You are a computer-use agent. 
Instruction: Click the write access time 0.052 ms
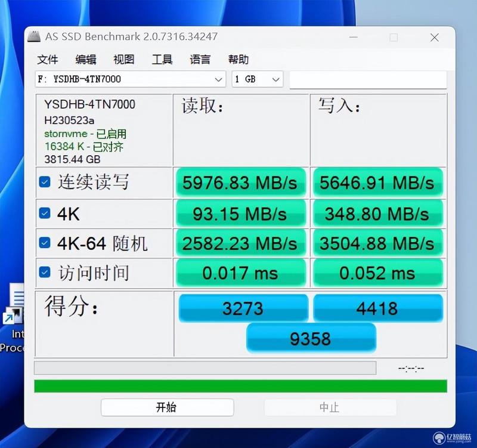(377, 273)
